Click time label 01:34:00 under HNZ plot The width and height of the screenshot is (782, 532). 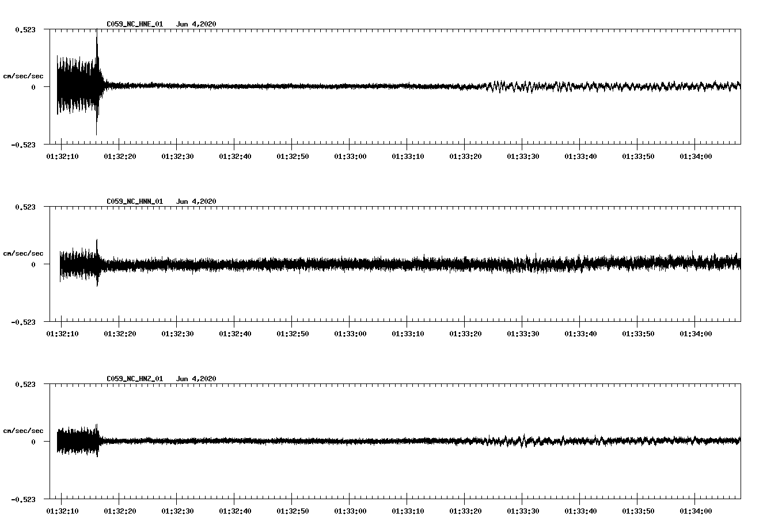696,511
